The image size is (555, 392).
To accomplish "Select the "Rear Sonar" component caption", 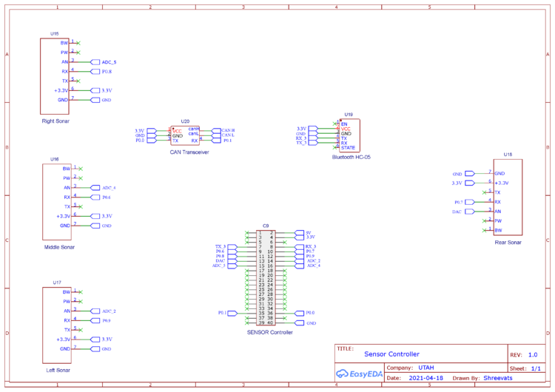I will (x=508, y=243).
